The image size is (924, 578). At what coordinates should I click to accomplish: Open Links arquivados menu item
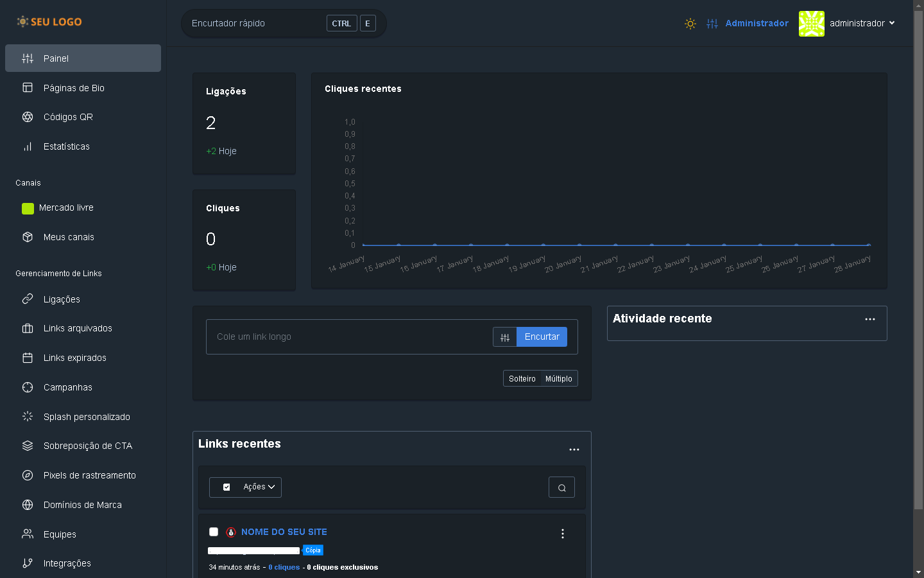click(x=78, y=328)
